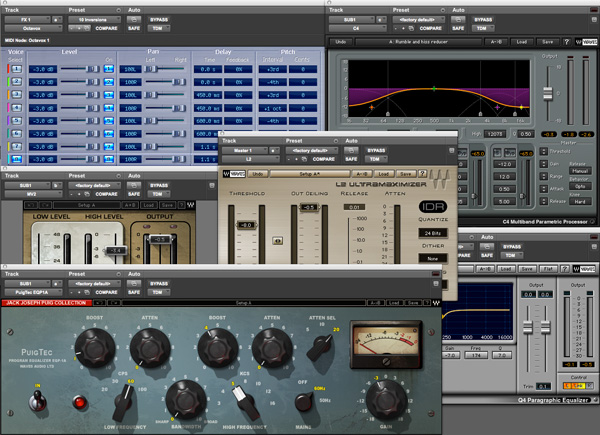Image resolution: width=600 pixels, height=435 pixels.
Task: Adjust the L2 Out Ceiling slider
Action: (x=311, y=207)
